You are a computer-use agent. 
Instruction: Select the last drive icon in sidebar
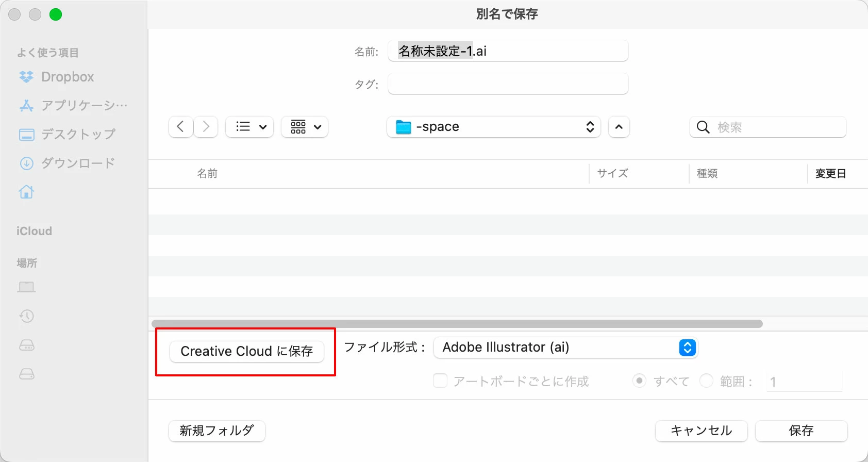click(26, 374)
